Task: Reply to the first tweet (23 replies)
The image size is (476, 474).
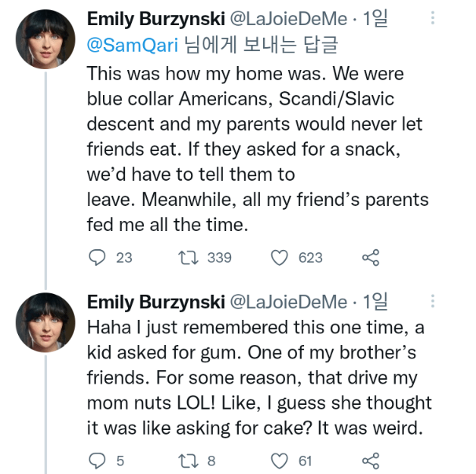Action: click(x=97, y=257)
